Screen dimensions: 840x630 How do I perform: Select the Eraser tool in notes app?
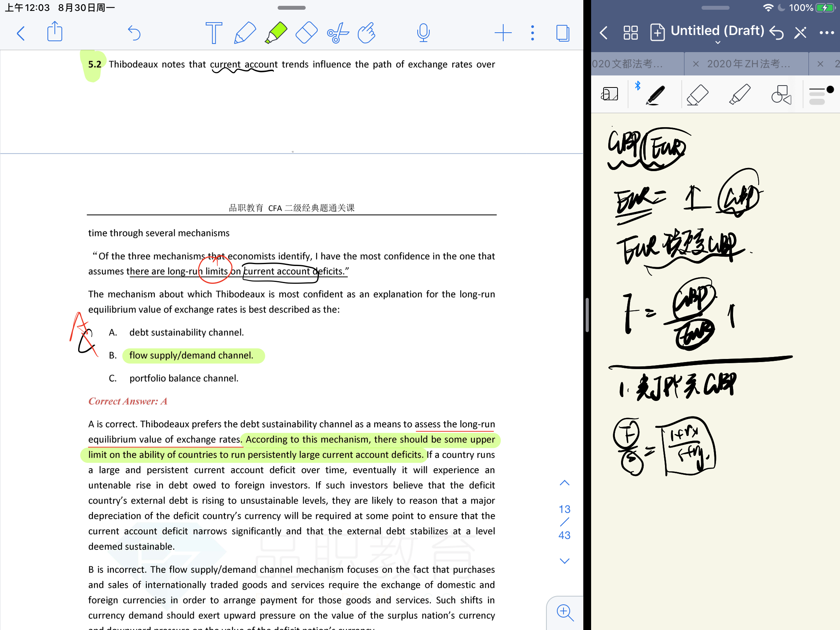tap(697, 95)
